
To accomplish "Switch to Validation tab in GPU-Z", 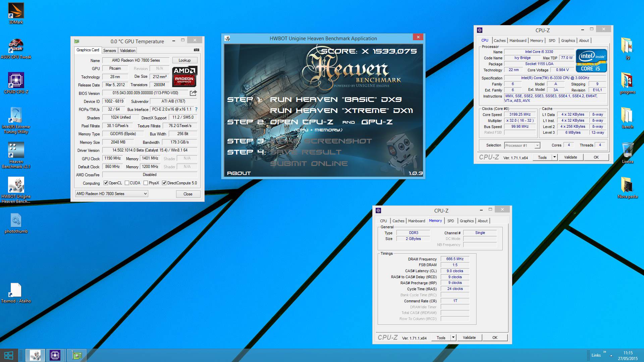I will point(127,51).
